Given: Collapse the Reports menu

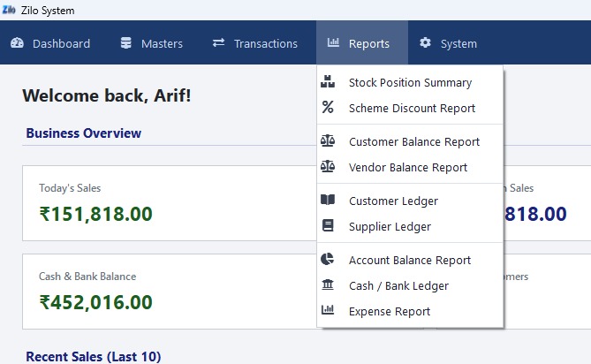Looking at the screenshot, I should point(362,43).
